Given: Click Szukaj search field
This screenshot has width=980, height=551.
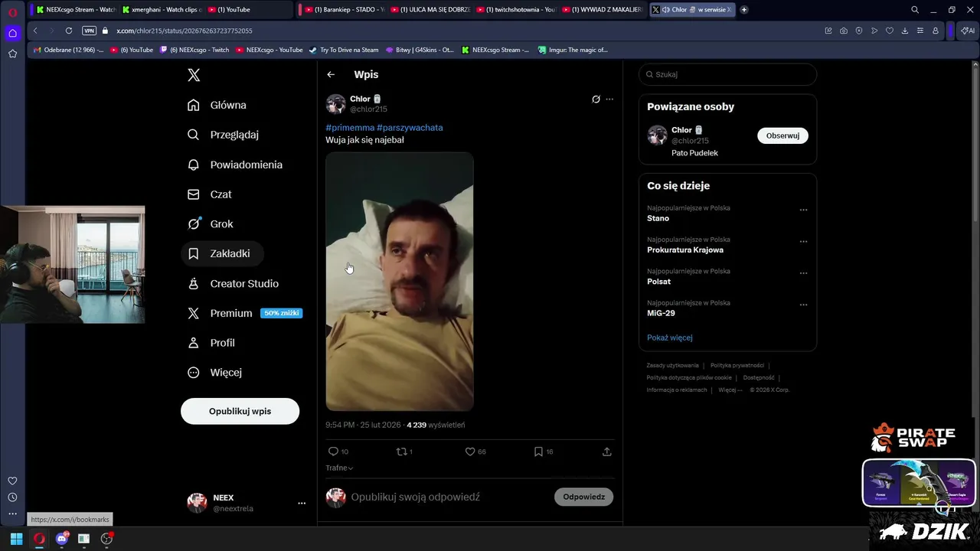Looking at the screenshot, I should [x=727, y=74].
